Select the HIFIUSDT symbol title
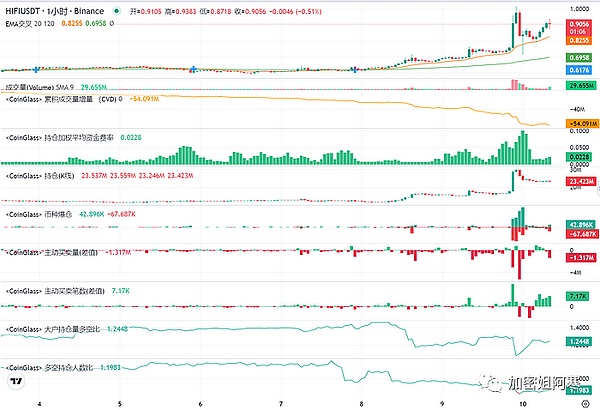Image resolution: width=600 pixels, height=410 pixels. coord(28,10)
